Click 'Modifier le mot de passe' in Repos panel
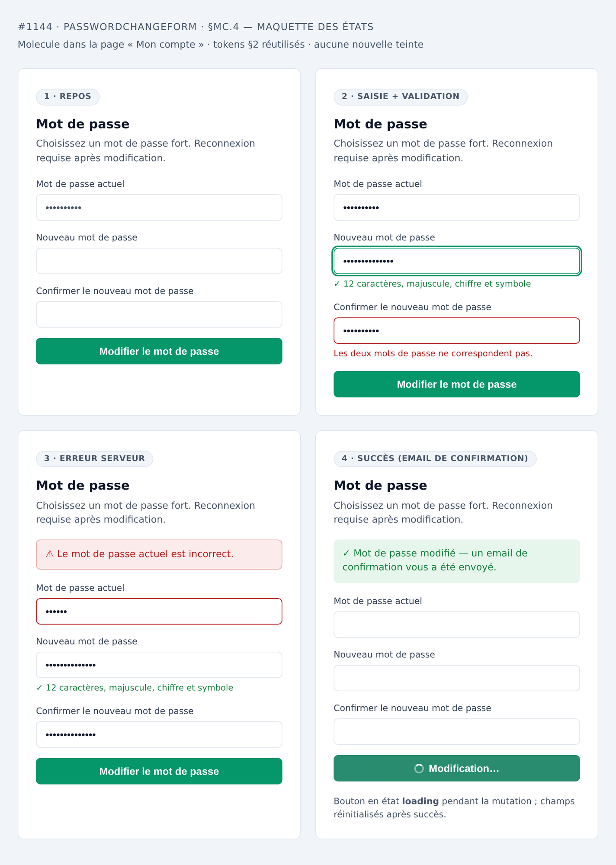 point(159,351)
